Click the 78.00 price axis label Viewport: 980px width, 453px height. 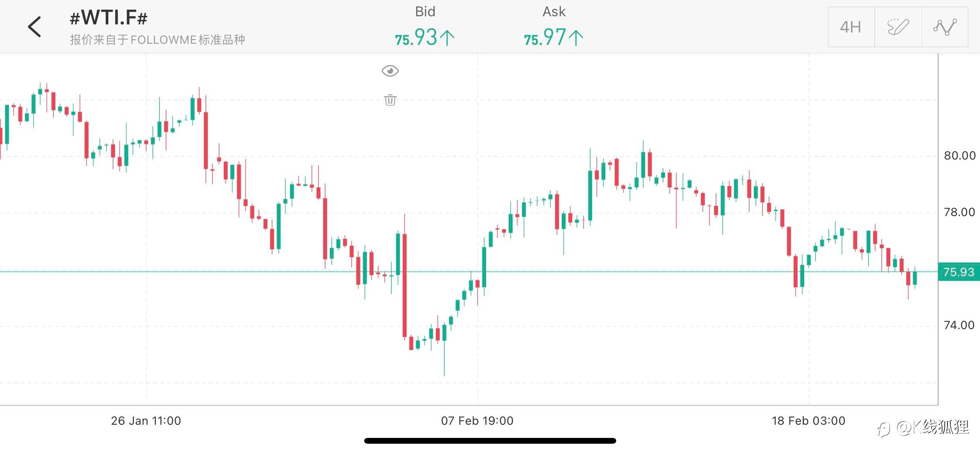(959, 212)
